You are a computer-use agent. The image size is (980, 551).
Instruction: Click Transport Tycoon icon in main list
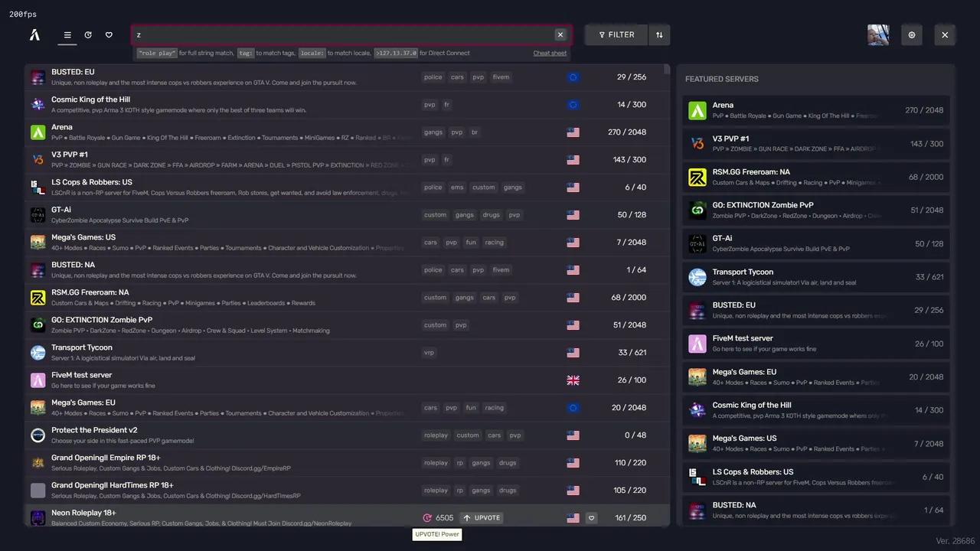(38, 352)
